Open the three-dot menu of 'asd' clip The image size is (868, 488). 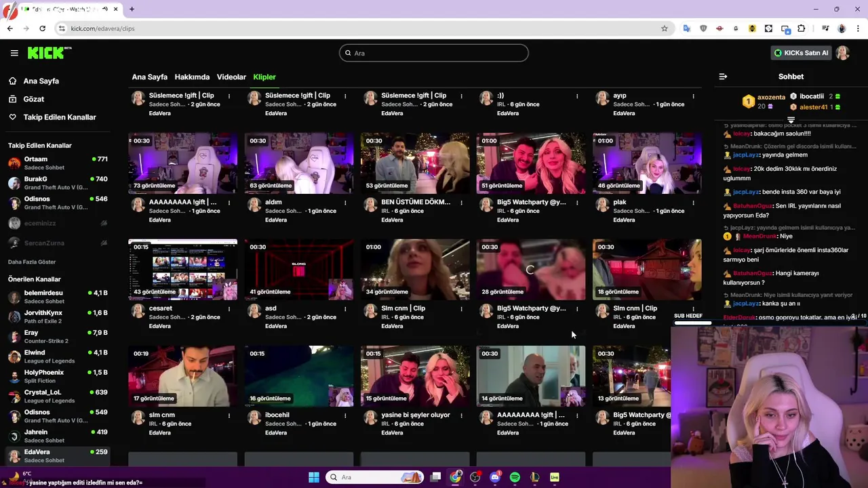[345, 309]
